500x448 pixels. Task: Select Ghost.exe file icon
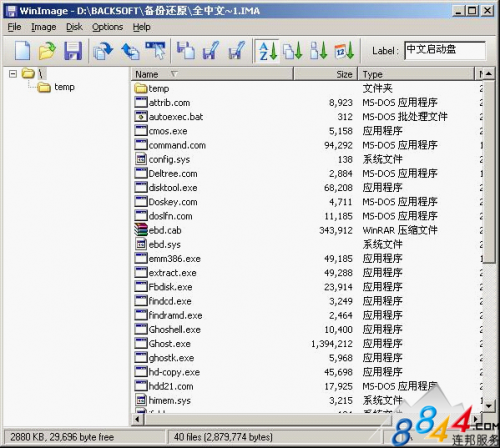[141, 343]
